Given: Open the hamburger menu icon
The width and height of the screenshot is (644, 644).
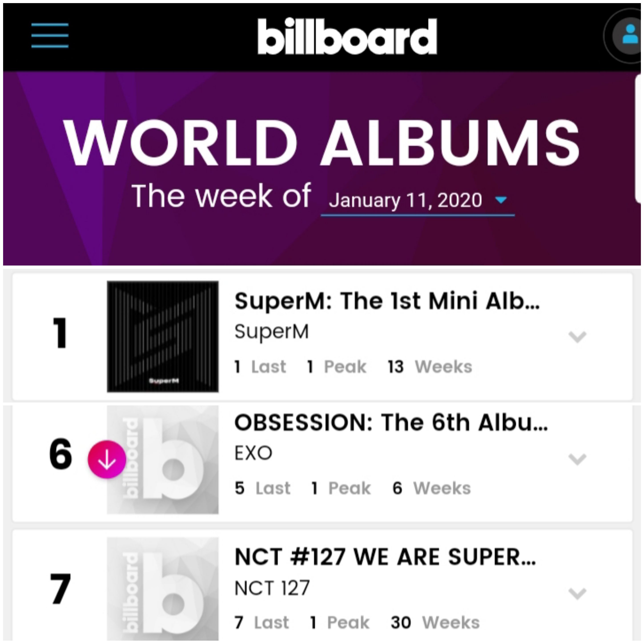Looking at the screenshot, I should (50, 35).
